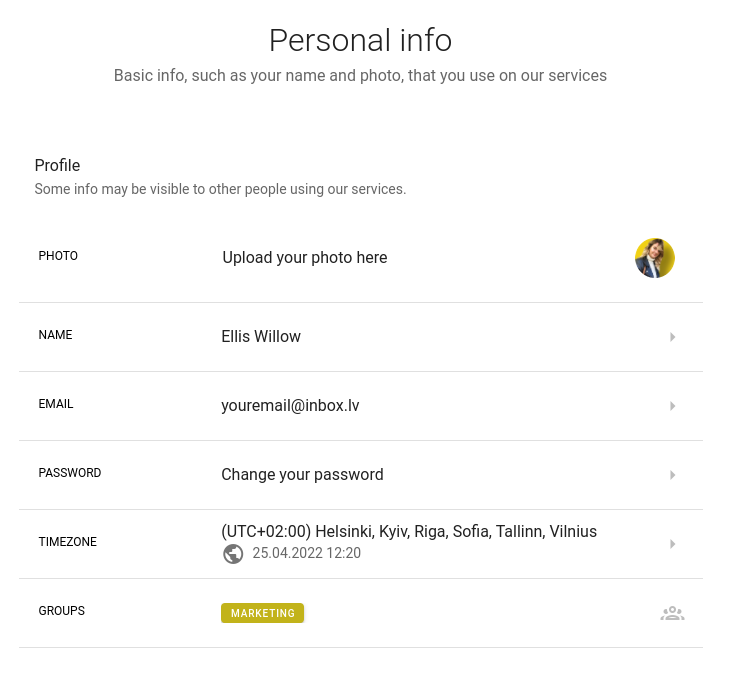This screenshot has width=745, height=693.
Task: Open the Timezone row chevron
Action: [x=672, y=544]
